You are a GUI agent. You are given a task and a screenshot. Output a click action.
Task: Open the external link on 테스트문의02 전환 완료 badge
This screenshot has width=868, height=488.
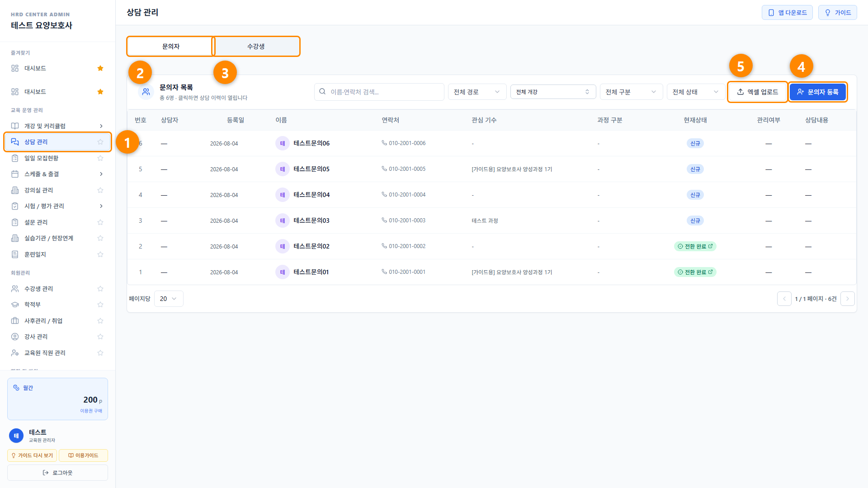tap(710, 246)
